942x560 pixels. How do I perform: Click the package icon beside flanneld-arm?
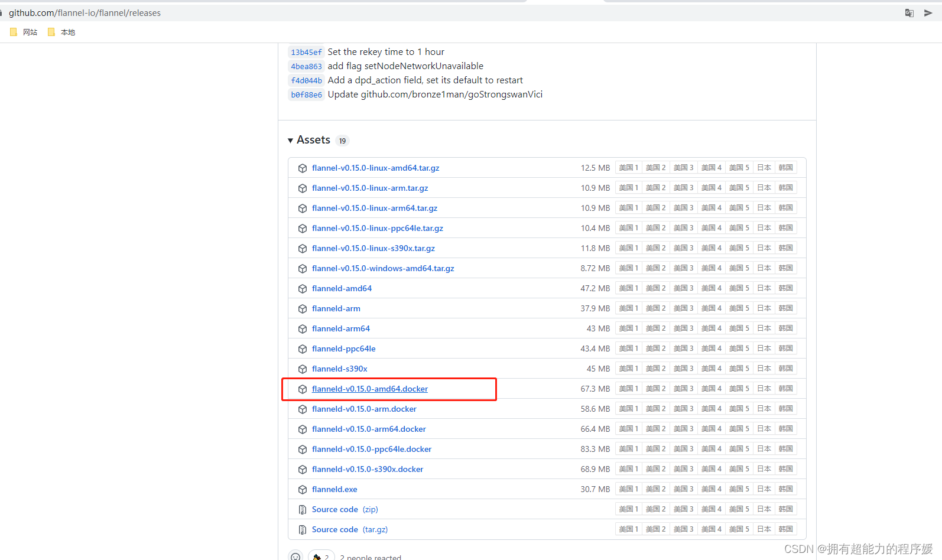(303, 309)
